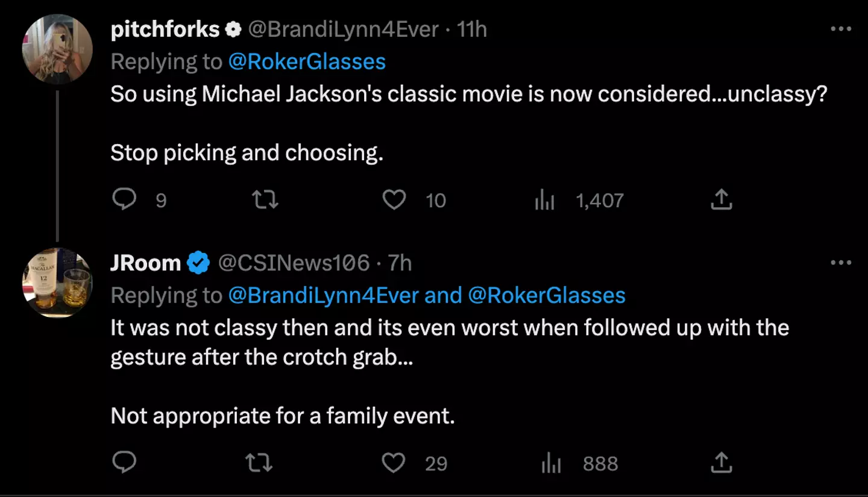Open the 11h timestamp of pitchforks tweet

pyautogui.click(x=472, y=30)
